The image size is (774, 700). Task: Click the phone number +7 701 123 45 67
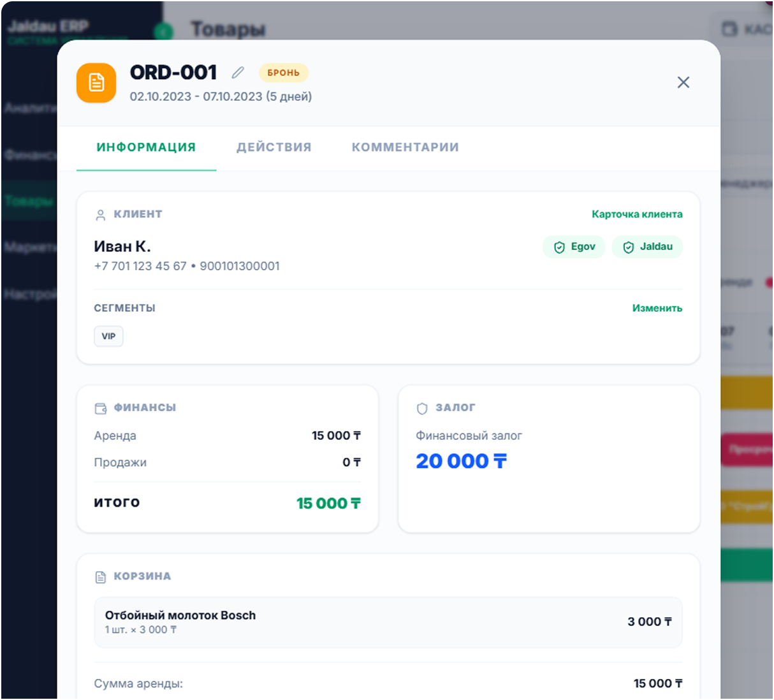pos(140,266)
